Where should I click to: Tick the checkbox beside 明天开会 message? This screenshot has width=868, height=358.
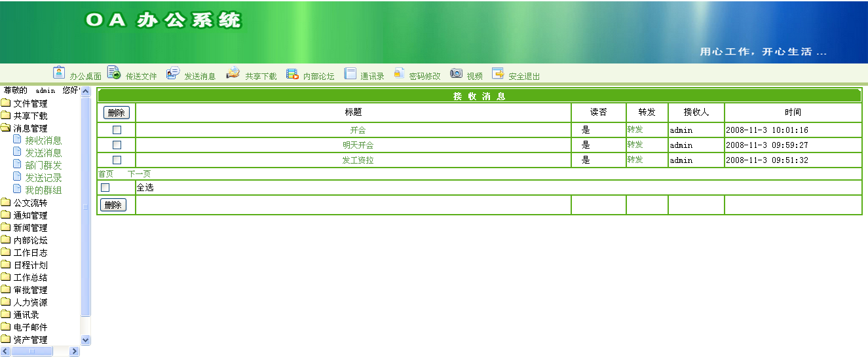click(117, 145)
